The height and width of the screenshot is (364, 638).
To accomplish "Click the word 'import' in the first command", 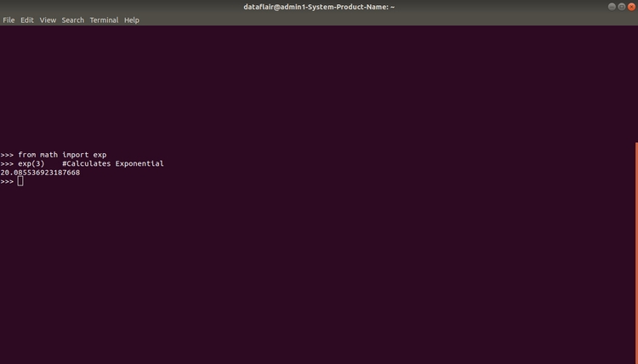I will (x=76, y=155).
